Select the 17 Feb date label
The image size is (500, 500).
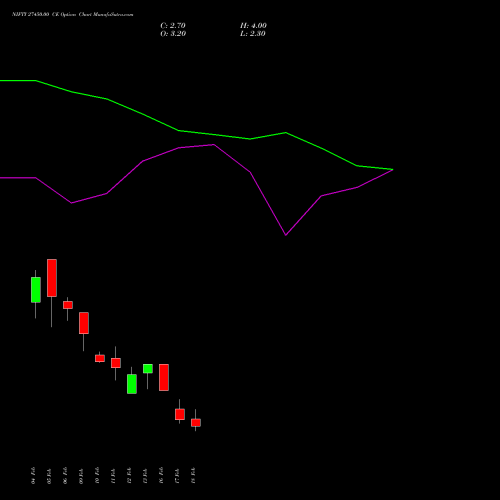pos(177,476)
